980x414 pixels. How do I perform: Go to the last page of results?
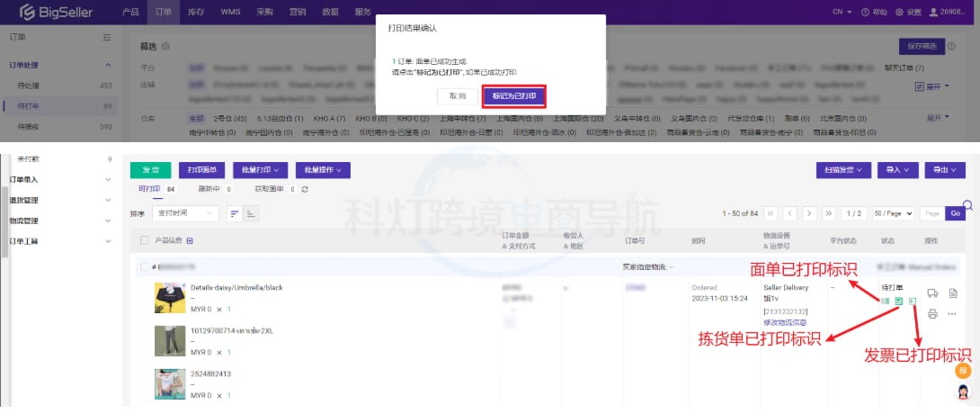(829, 213)
